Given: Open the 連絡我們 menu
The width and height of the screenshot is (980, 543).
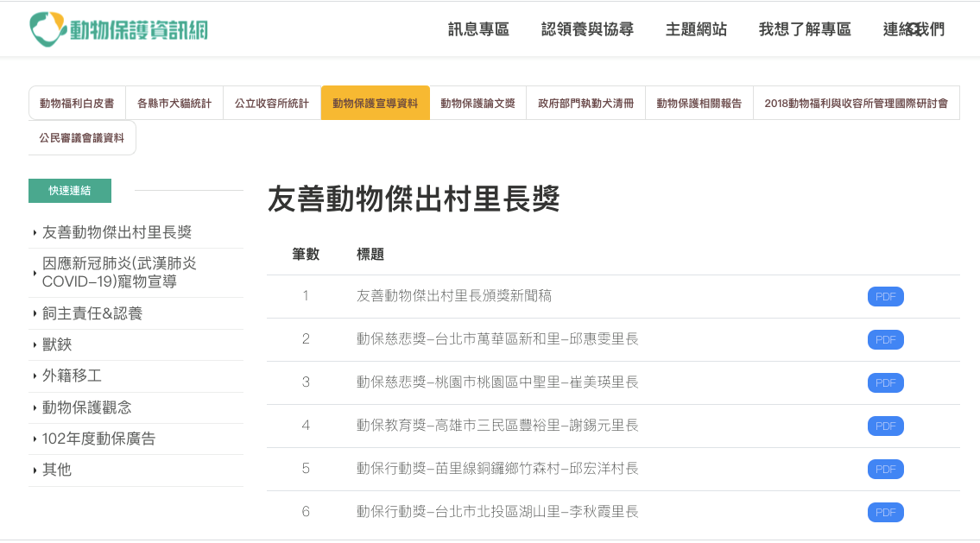Looking at the screenshot, I should 914,29.
